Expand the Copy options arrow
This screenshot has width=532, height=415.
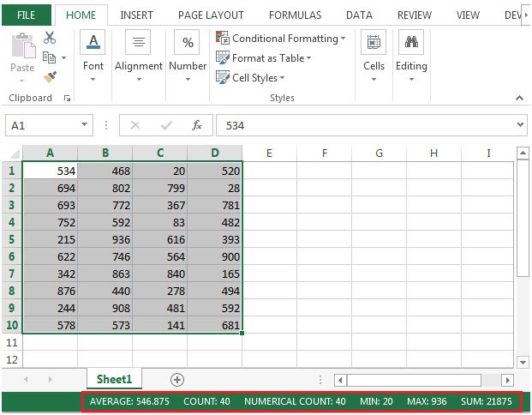click(63, 58)
